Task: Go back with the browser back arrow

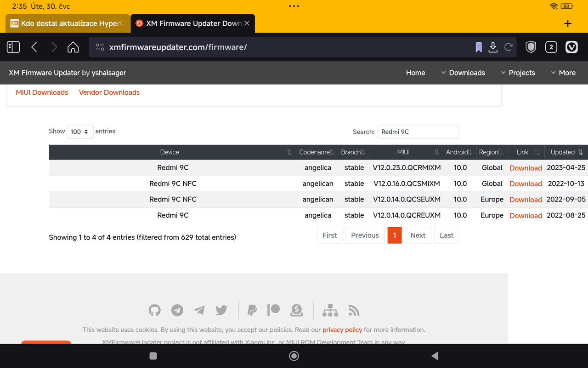Action: pyautogui.click(x=34, y=47)
